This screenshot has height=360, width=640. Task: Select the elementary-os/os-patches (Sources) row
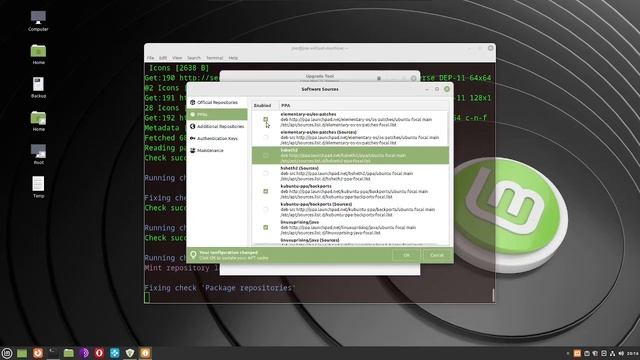350,138
